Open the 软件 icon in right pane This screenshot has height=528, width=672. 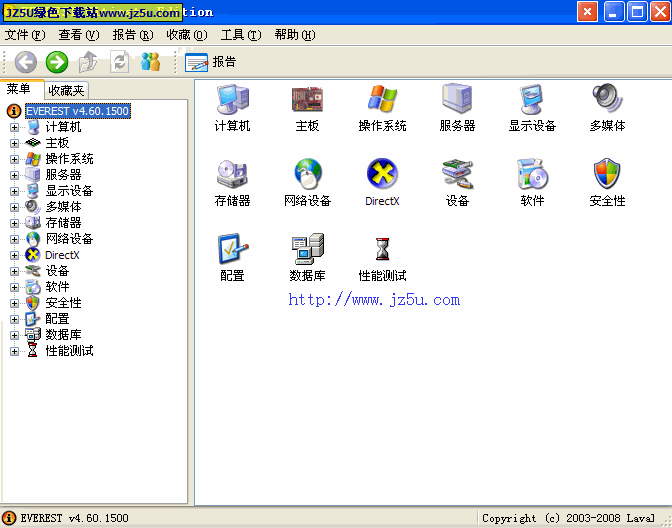[532, 183]
